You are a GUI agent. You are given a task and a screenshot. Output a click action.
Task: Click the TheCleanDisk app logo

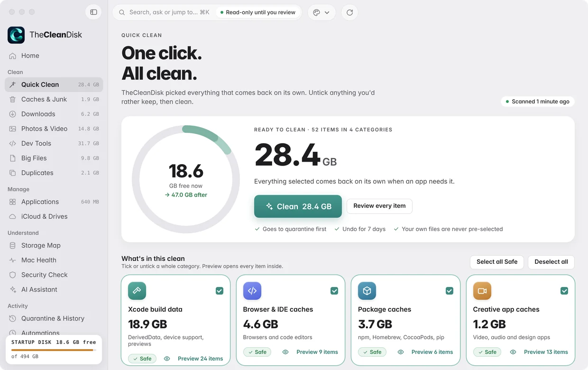(16, 35)
